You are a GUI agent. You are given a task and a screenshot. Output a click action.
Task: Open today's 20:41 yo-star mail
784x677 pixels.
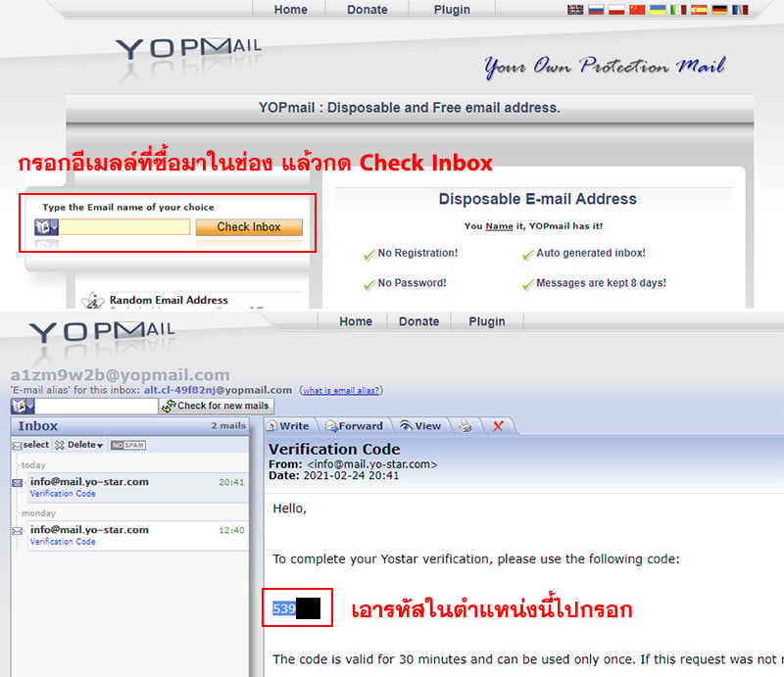point(137,488)
